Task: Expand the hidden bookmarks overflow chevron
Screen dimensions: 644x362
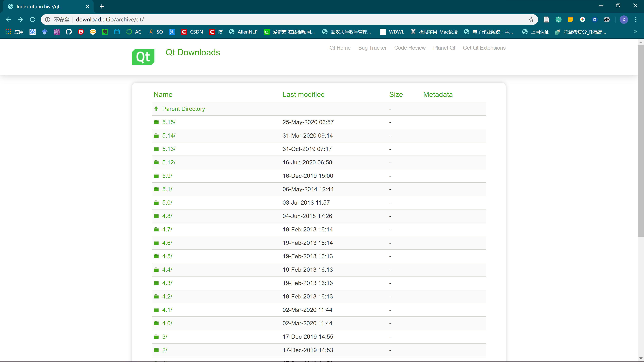Action: coord(635,32)
